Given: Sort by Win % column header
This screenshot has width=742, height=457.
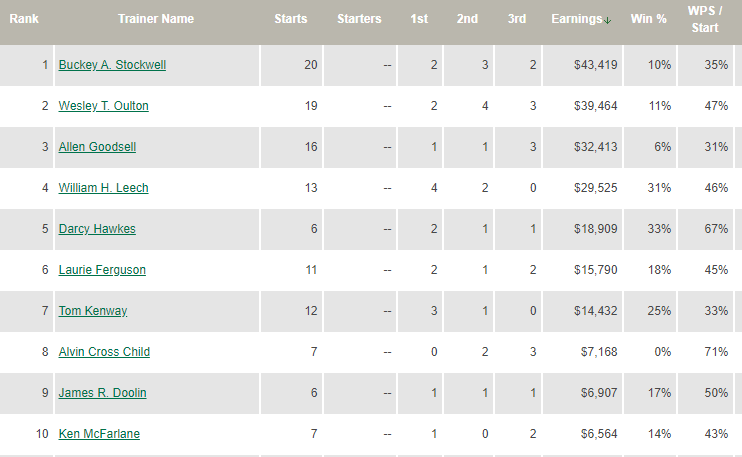Looking at the screenshot, I should coord(648,19).
